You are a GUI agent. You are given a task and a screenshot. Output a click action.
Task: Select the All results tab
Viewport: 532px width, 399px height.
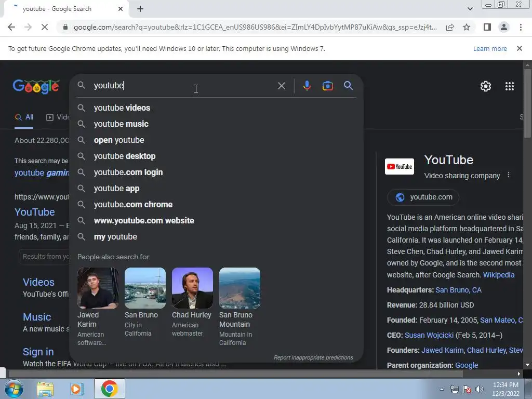pos(24,117)
